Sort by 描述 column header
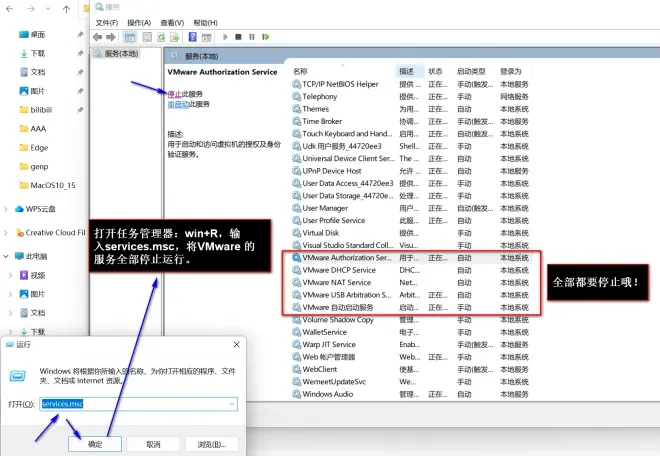 (x=408, y=71)
